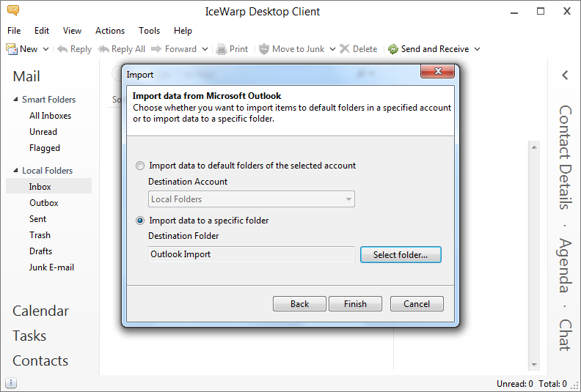The image size is (581, 392).
Task: Select the Inbox folder
Action: (x=48, y=186)
